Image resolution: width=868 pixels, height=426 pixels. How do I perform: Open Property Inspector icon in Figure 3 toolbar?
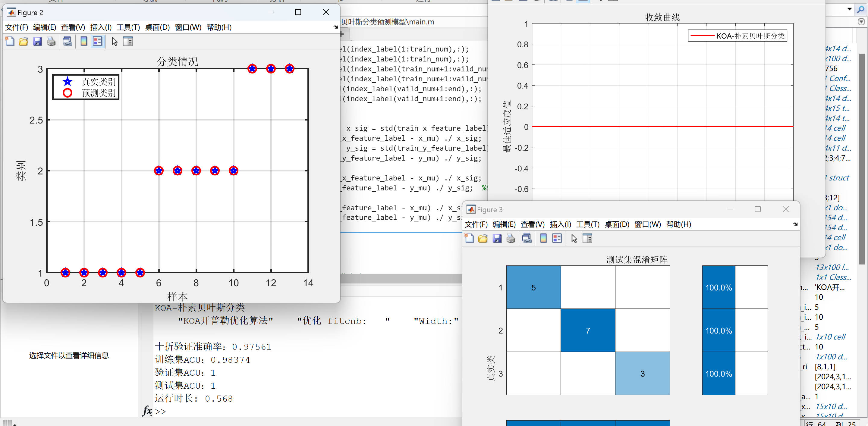[587, 238]
